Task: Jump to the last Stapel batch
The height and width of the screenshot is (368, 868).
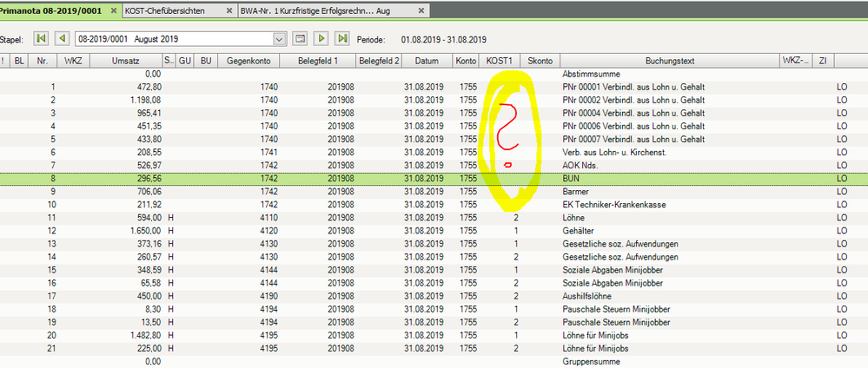Action: (342, 39)
